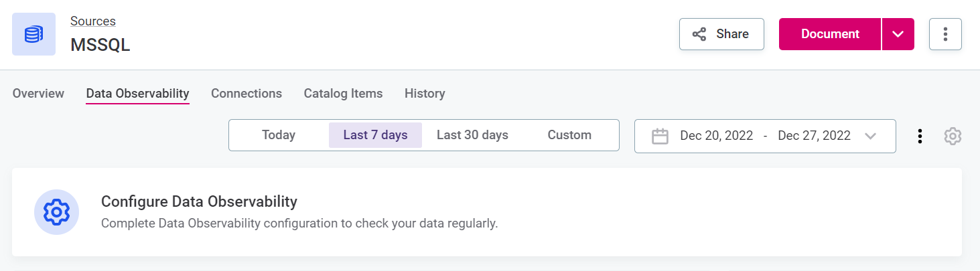Expand the date range chevron
The height and width of the screenshot is (271, 980).
pyautogui.click(x=870, y=136)
